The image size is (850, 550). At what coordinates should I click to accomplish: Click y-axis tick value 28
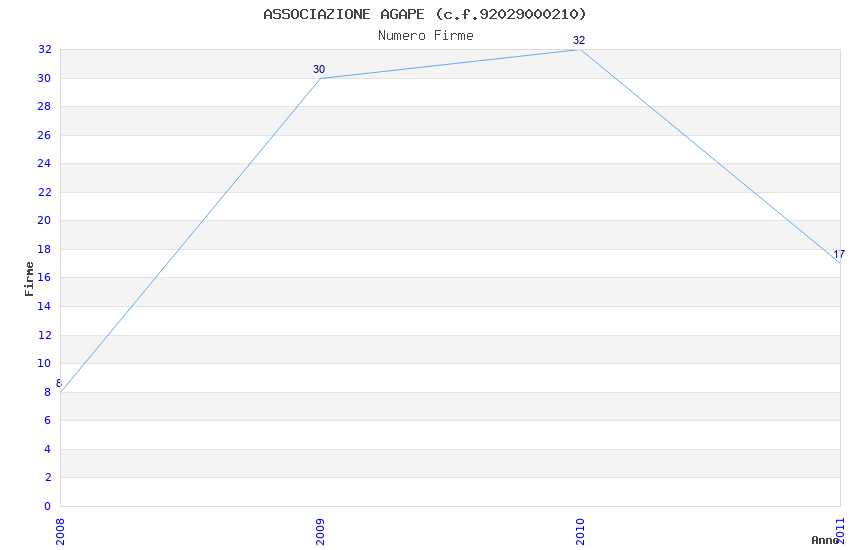point(44,106)
